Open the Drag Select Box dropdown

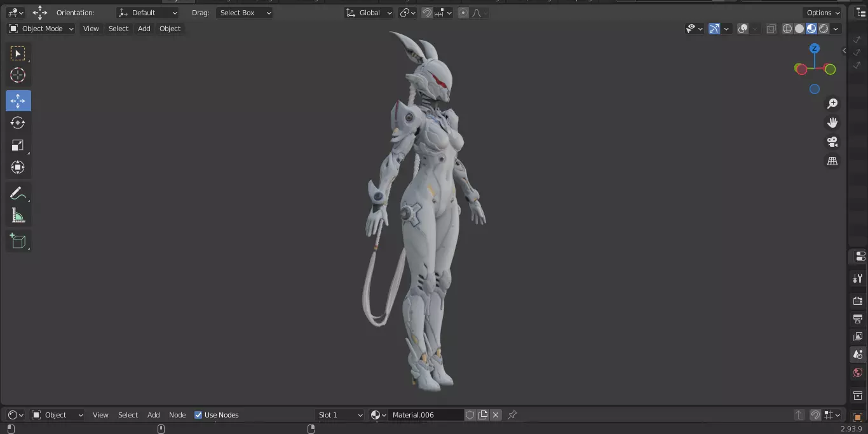tap(244, 13)
